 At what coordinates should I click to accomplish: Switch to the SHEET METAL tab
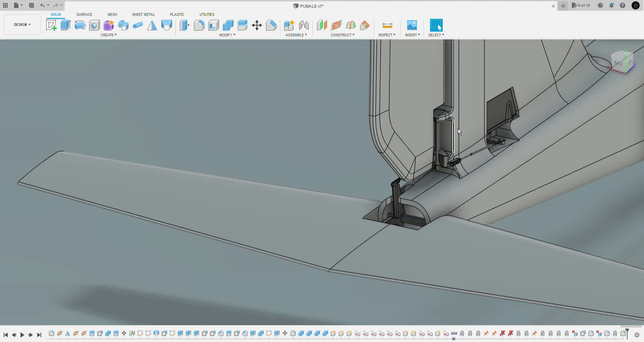tap(143, 14)
